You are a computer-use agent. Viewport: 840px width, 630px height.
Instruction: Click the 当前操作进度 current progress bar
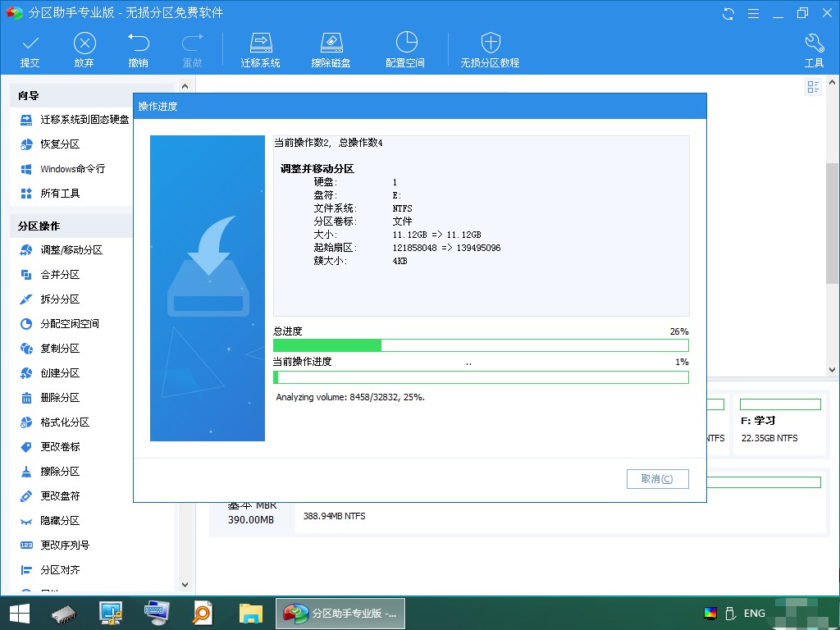[x=481, y=377]
